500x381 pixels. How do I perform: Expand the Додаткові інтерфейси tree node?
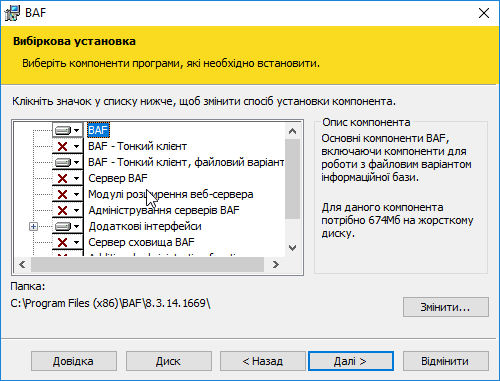click(33, 227)
